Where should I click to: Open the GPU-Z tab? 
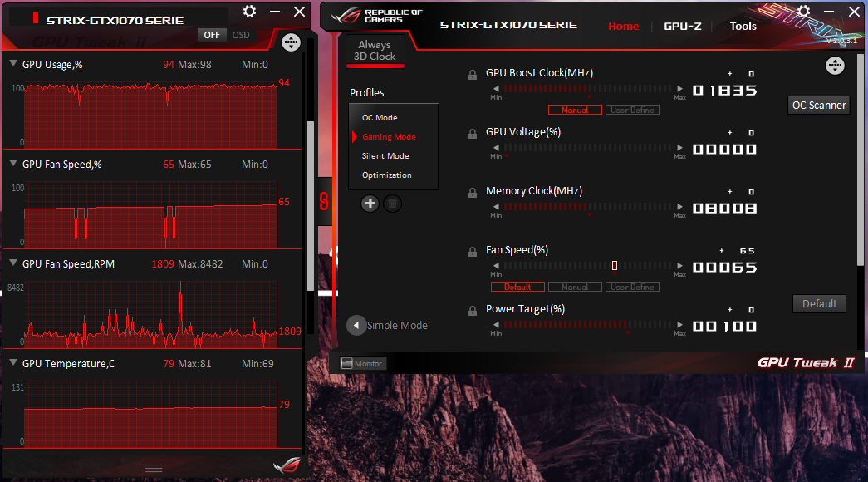683,26
